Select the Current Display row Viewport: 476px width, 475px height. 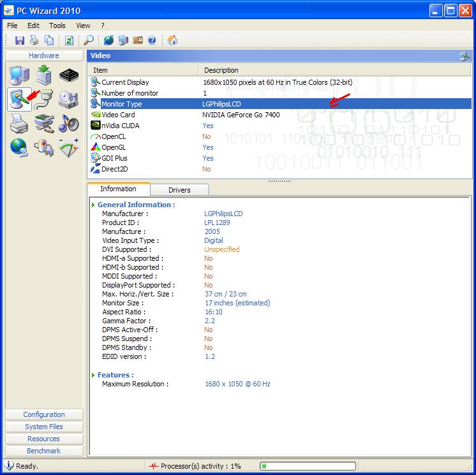click(x=280, y=82)
